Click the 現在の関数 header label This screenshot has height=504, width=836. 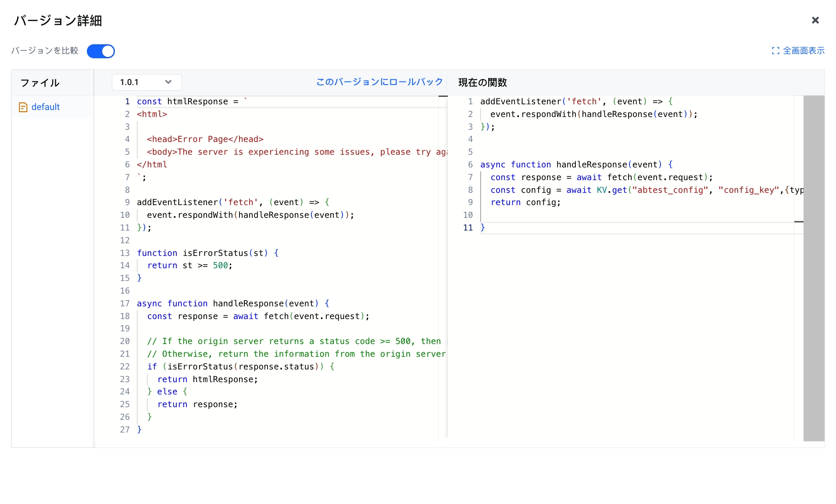[482, 82]
